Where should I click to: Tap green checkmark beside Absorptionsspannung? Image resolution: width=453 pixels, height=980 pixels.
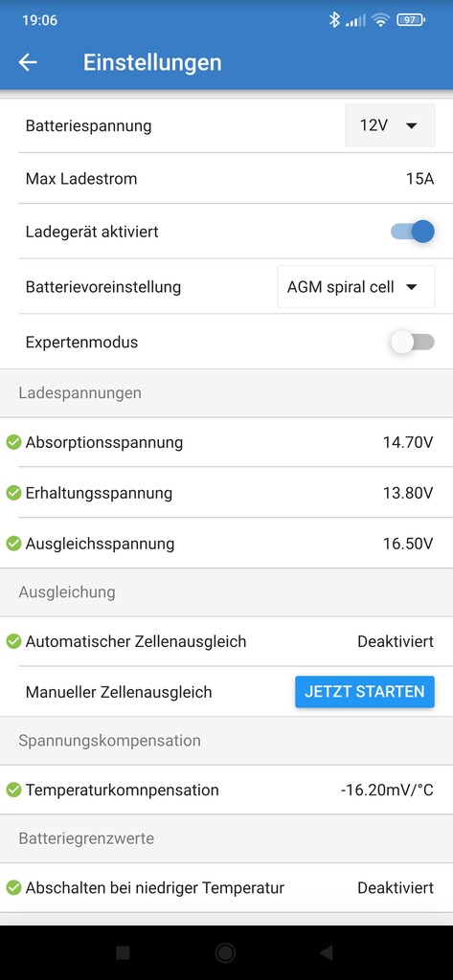click(13, 442)
